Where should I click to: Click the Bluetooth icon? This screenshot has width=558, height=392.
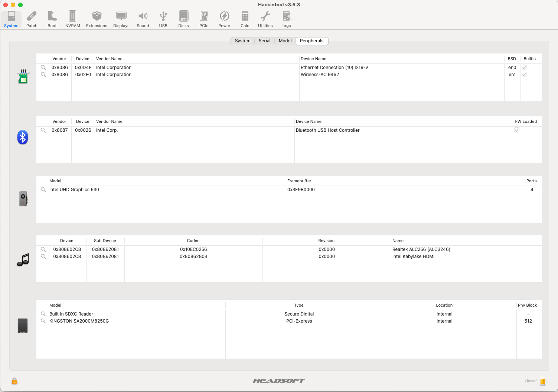(x=23, y=137)
